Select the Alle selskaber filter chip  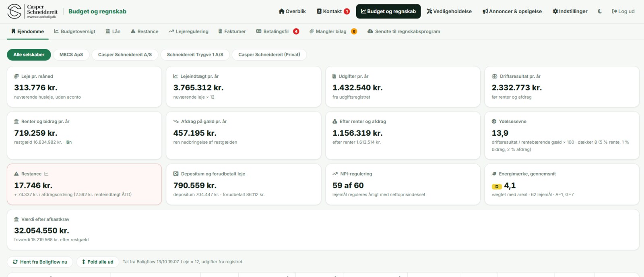[29, 55]
